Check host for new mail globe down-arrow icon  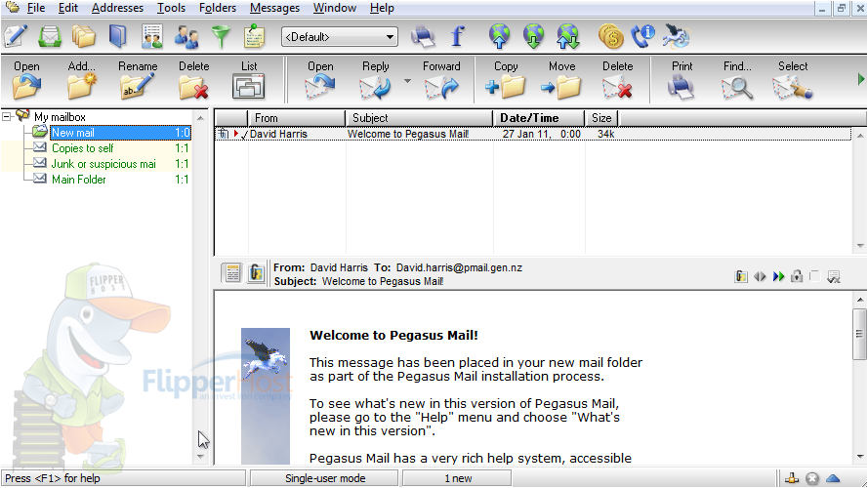[534, 36]
